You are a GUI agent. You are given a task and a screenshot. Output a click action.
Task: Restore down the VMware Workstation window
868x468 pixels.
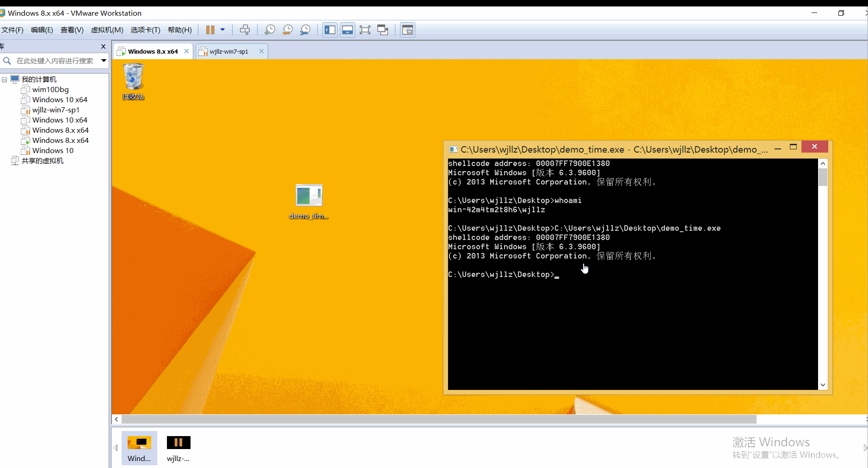841,13
